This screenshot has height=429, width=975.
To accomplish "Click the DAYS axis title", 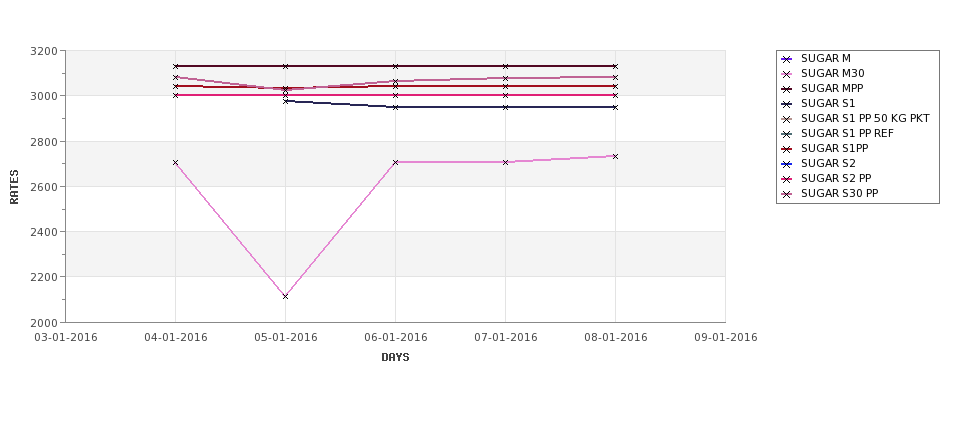I will (x=395, y=358).
